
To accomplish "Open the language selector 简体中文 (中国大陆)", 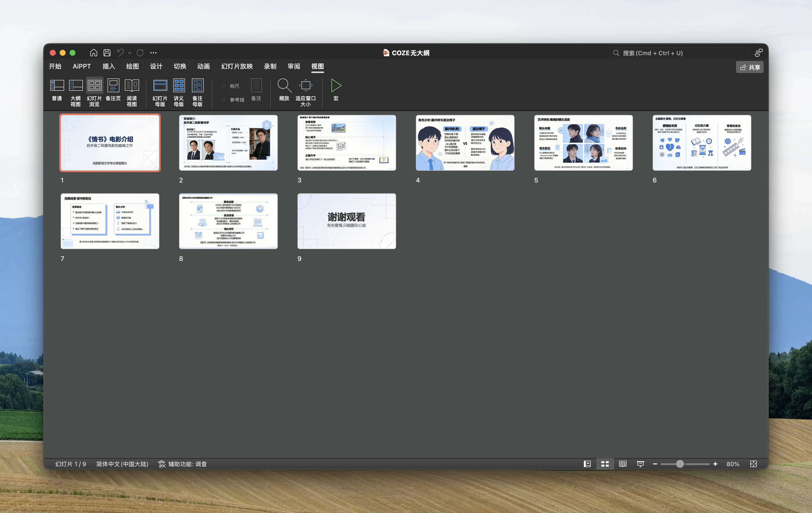I will click(x=122, y=464).
